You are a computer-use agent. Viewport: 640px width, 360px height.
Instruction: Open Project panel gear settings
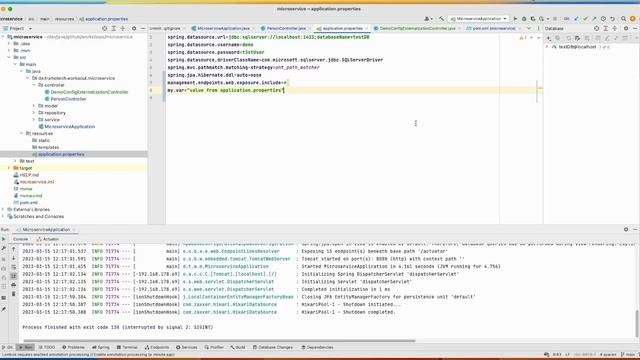pos(134,29)
